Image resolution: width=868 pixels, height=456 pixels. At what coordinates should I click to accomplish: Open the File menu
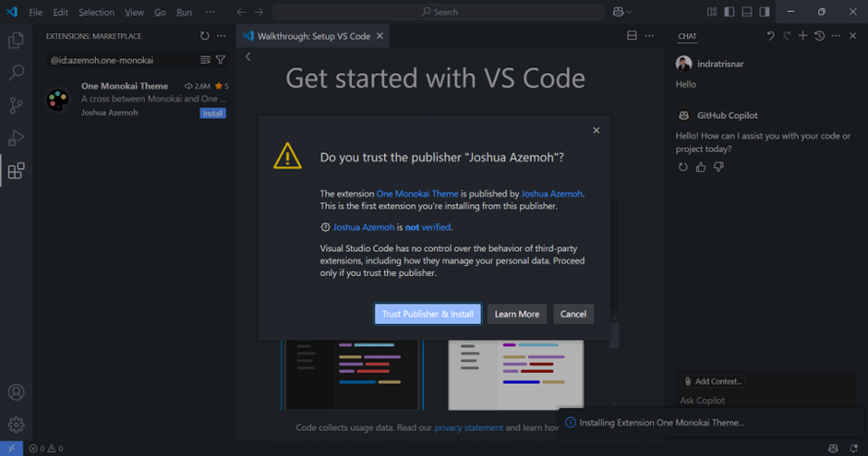[x=35, y=12]
